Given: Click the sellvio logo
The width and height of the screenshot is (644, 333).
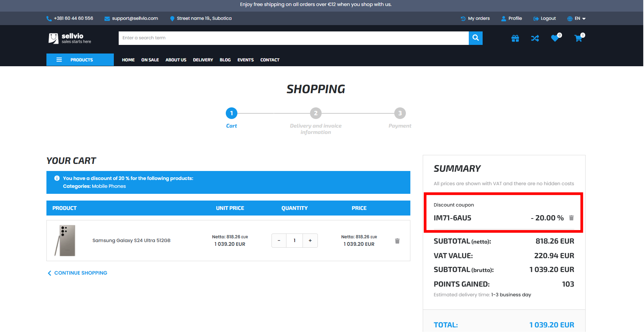Looking at the screenshot, I should [x=70, y=38].
